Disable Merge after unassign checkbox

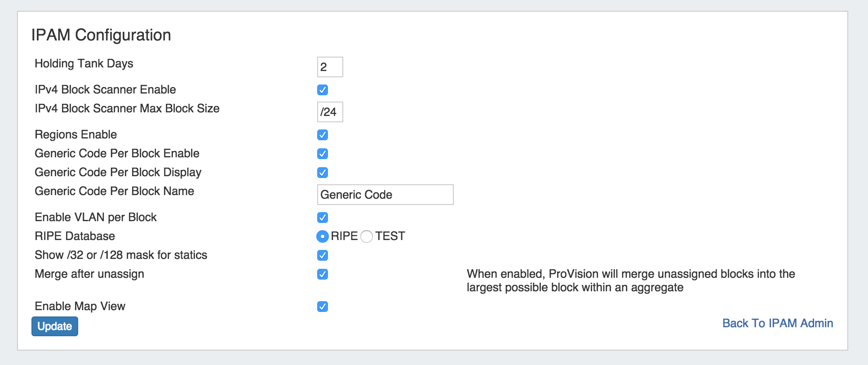point(323,274)
